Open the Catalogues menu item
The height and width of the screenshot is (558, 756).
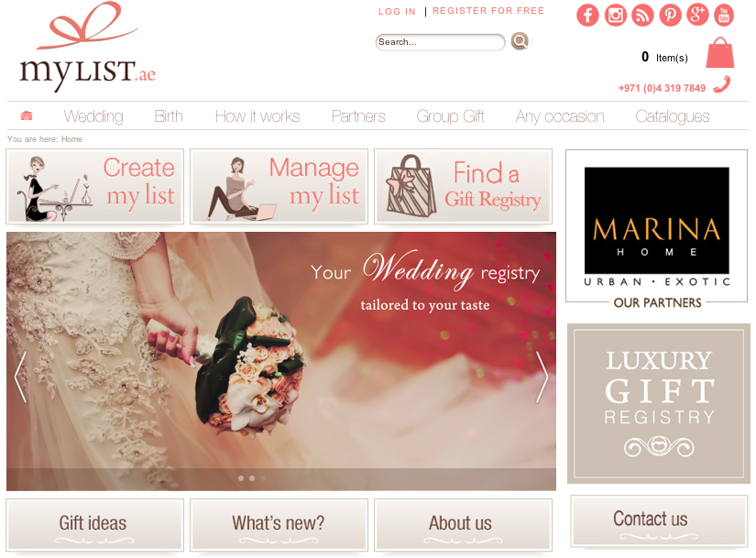tap(672, 116)
